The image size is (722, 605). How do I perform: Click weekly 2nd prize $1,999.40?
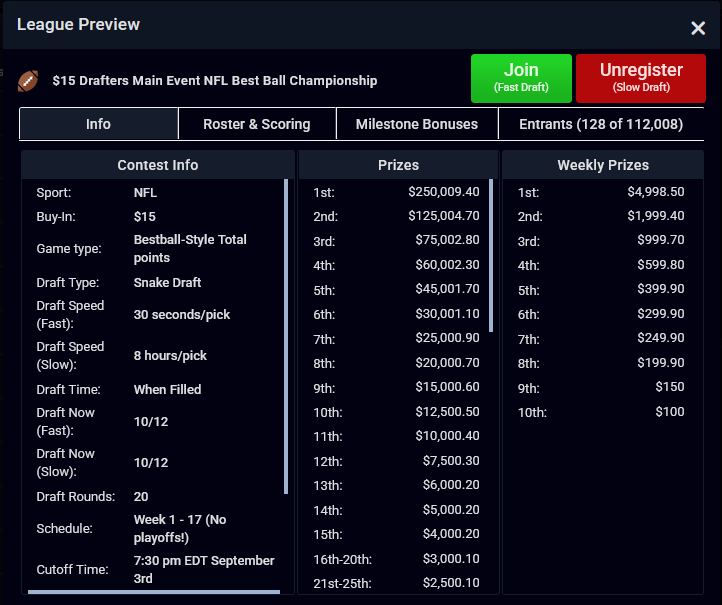click(656, 215)
